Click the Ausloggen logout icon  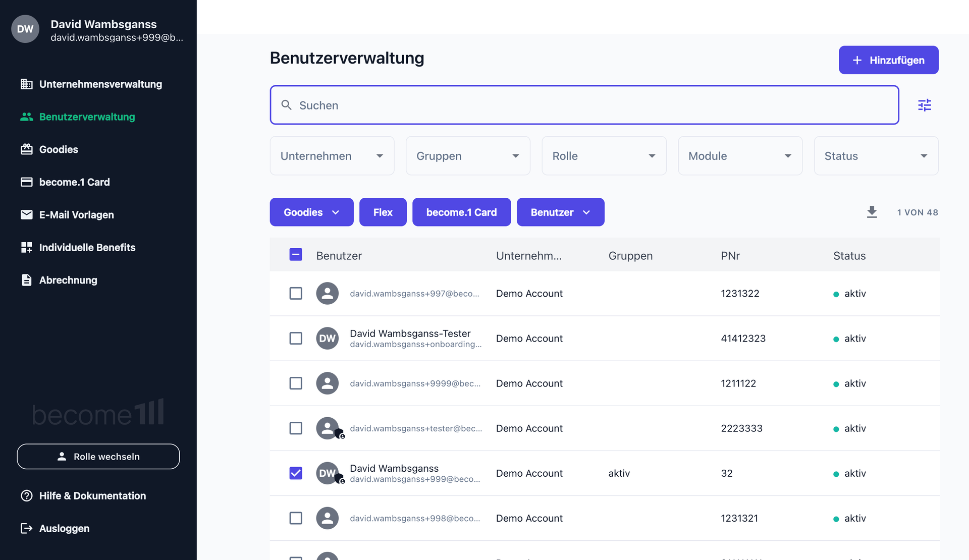click(26, 528)
